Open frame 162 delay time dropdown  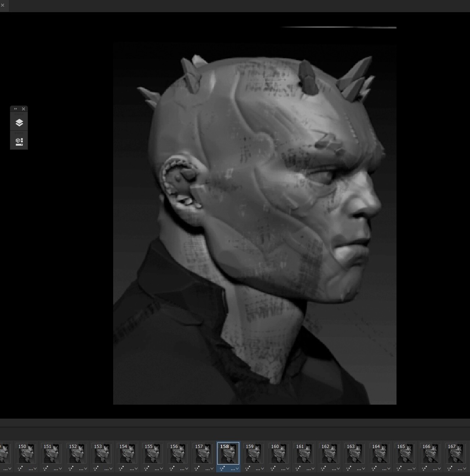[336, 469]
